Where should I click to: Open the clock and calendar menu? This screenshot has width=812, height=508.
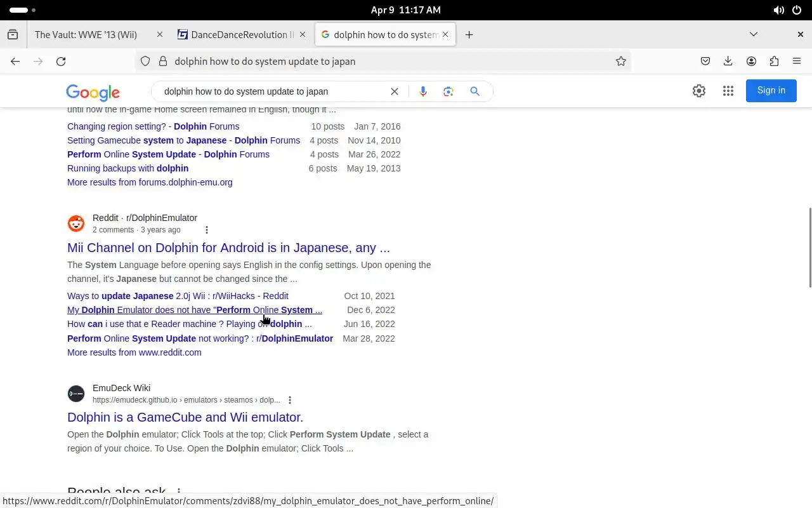point(406,10)
